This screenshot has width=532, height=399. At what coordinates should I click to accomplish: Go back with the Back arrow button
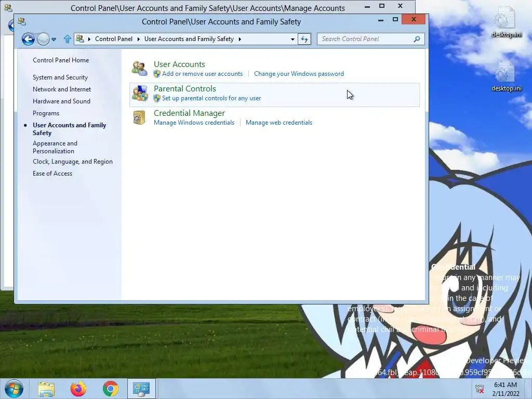28,39
